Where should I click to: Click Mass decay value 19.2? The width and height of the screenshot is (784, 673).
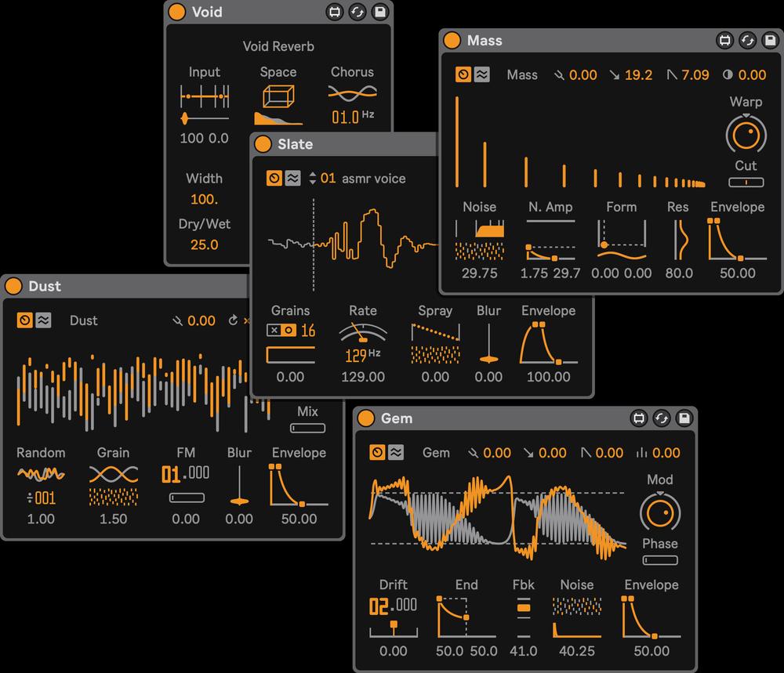coord(638,75)
